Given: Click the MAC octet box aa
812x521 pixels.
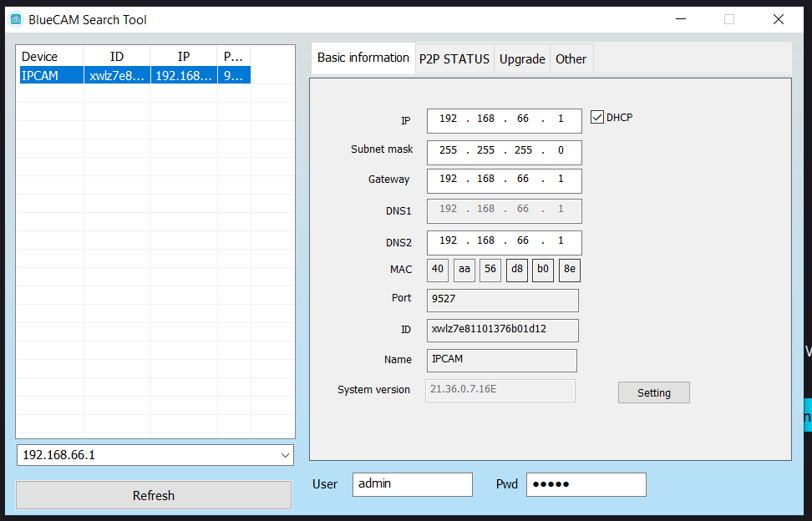Looking at the screenshot, I should coord(464,270).
